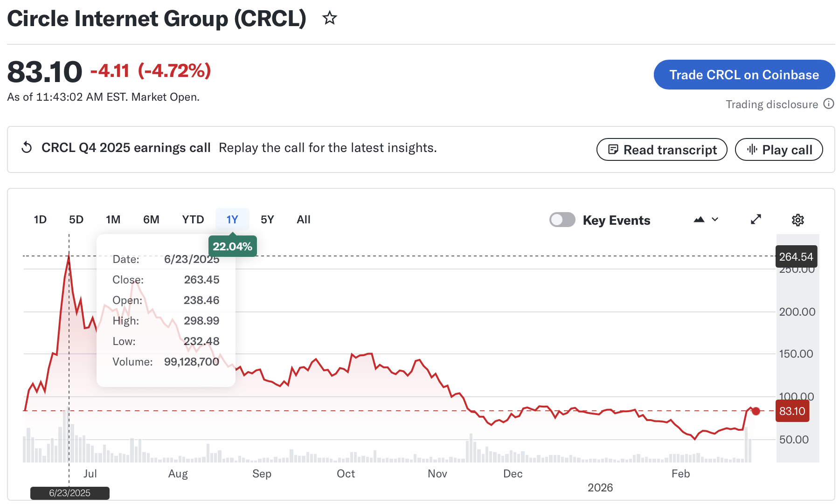Click the waveform icon in Play call button
The image size is (839, 504).
pos(751,150)
